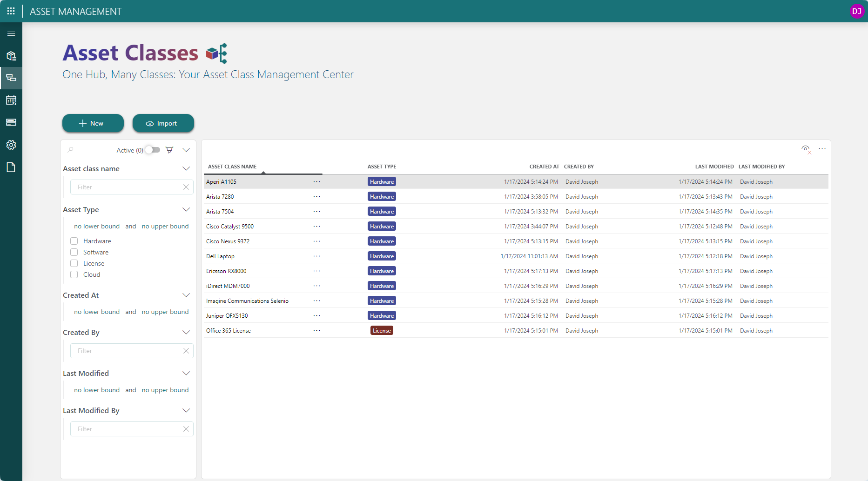Check the License asset type checkbox
This screenshot has width=868, height=481.
74,263
